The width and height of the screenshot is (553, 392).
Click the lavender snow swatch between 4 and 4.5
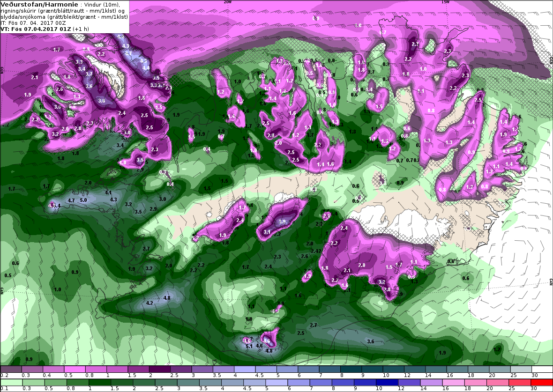click(x=245, y=369)
